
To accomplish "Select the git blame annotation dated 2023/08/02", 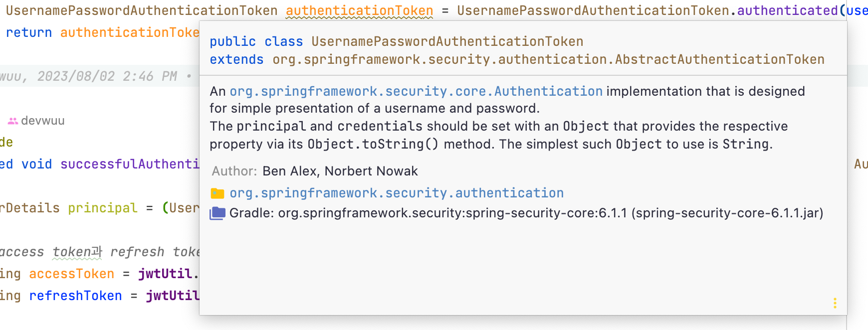I will pyautogui.click(x=95, y=76).
